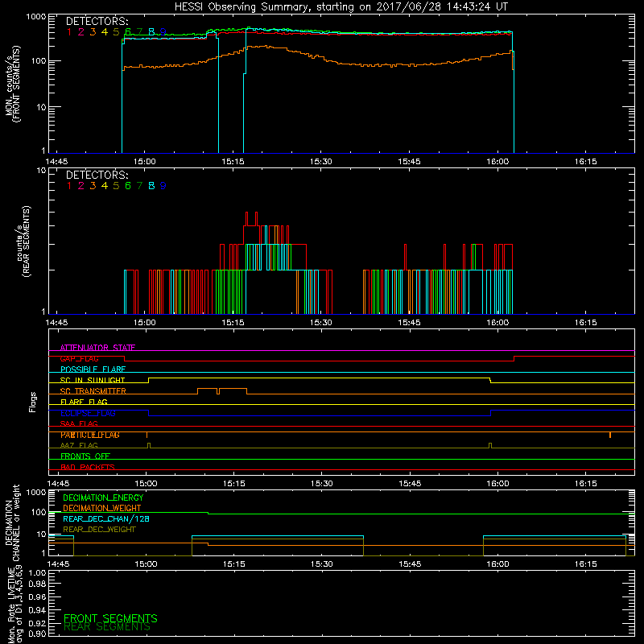
Task: Click the FRONTS_OFF flag label
Action: tap(85, 456)
